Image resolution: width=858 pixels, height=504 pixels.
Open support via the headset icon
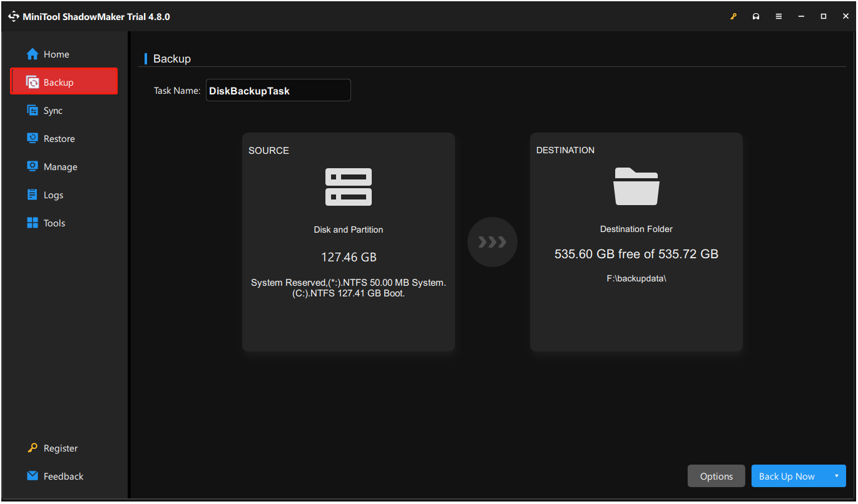coord(756,16)
